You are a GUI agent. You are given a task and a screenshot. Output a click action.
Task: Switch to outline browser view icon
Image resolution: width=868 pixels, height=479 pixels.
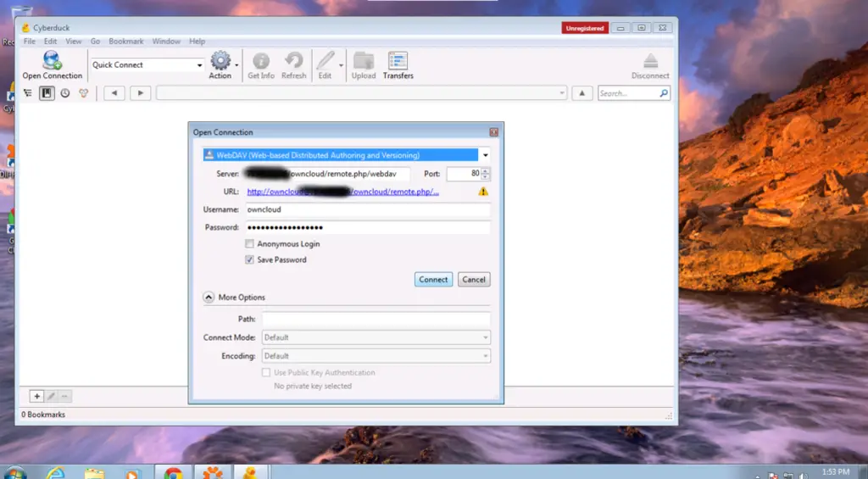point(28,93)
